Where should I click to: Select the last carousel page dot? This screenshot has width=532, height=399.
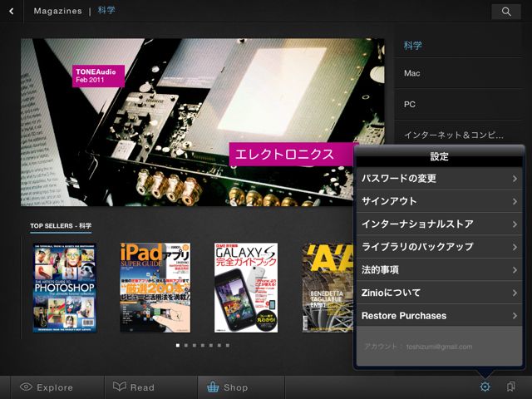click(228, 346)
